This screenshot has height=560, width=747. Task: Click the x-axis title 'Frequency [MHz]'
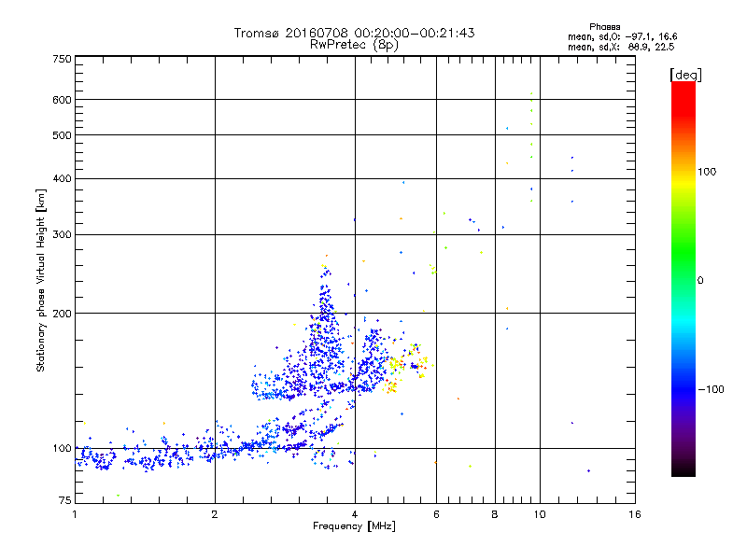(354, 526)
